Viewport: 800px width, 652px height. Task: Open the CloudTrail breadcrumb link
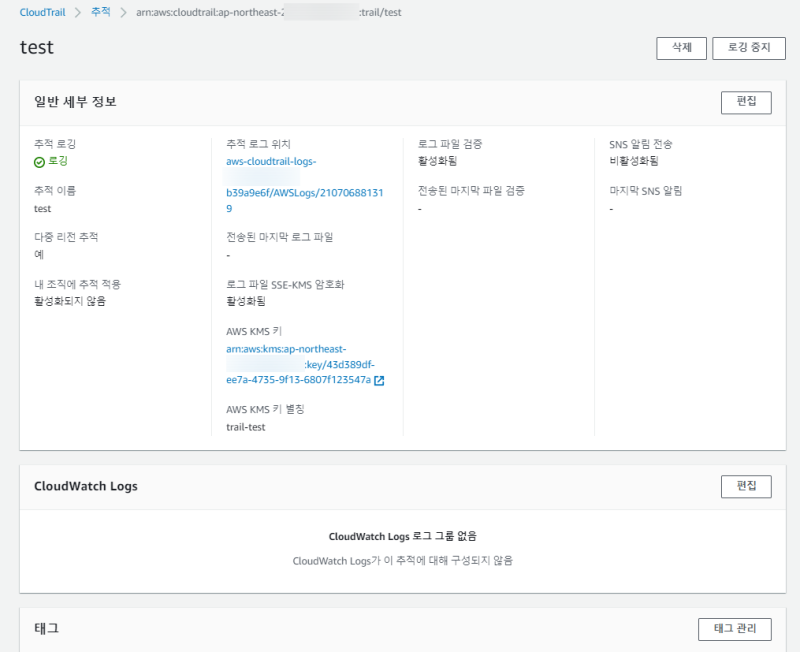pyautogui.click(x=42, y=12)
